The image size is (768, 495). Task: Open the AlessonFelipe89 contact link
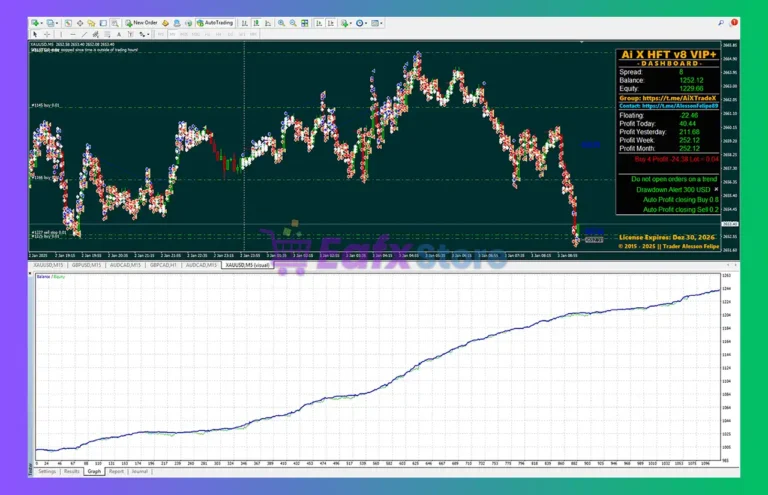669,106
